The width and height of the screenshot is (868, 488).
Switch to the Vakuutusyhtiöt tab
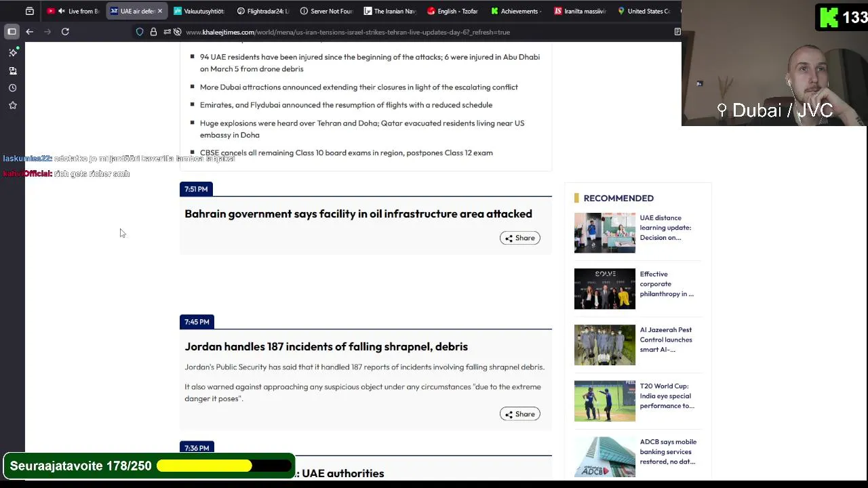click(x=198, y=11)
